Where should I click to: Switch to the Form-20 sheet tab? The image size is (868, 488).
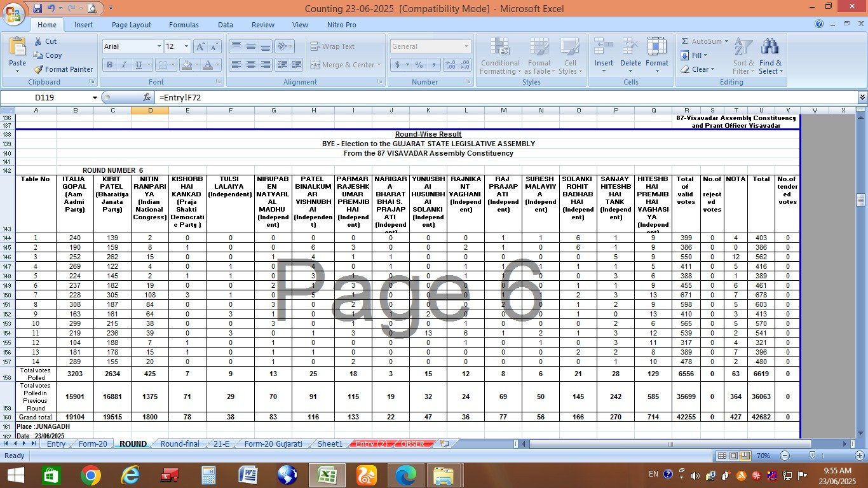pyautogui.click(x=92, y=444)
